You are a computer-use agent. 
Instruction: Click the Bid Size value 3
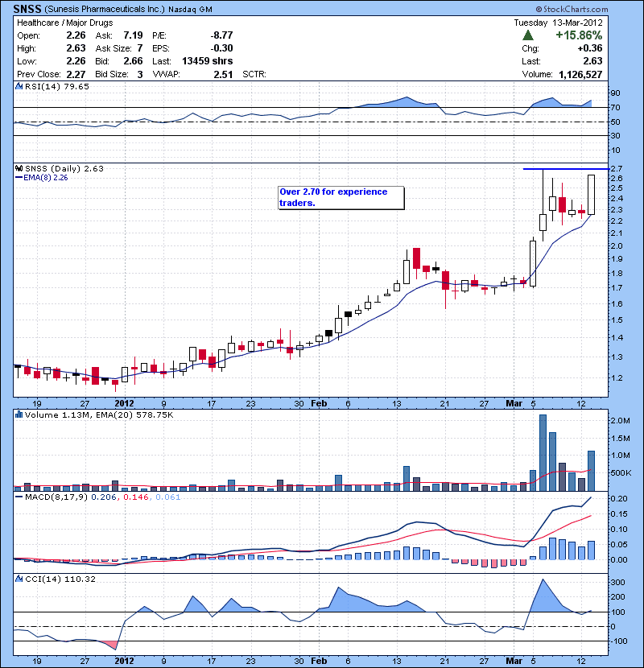tap(140, 75)
